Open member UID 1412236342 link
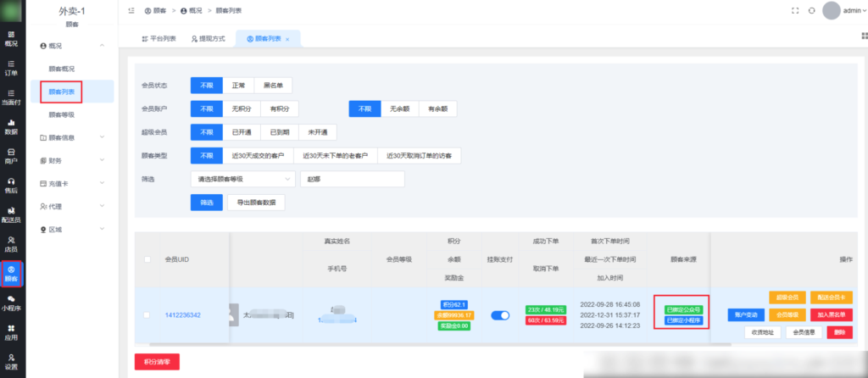The width and height of the screenshot is (868, 378). click(183, 315)
